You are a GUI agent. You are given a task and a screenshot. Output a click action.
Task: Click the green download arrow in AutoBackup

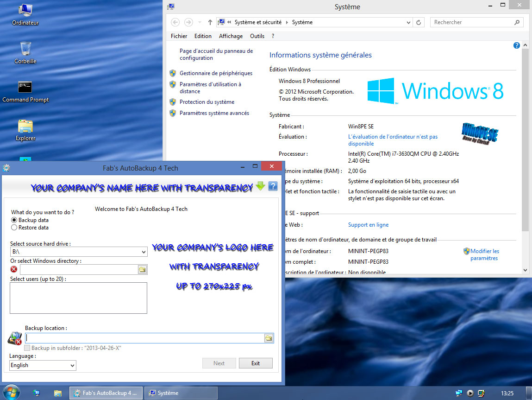tap(261, 186)
